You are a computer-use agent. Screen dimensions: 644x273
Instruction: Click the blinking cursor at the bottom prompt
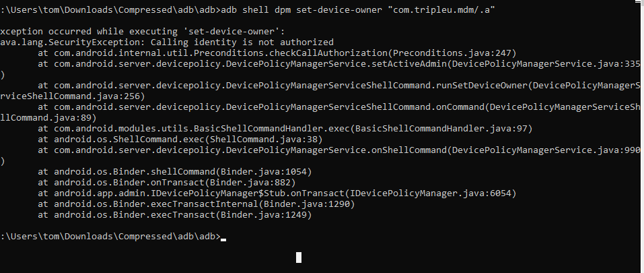pos(223,239)
